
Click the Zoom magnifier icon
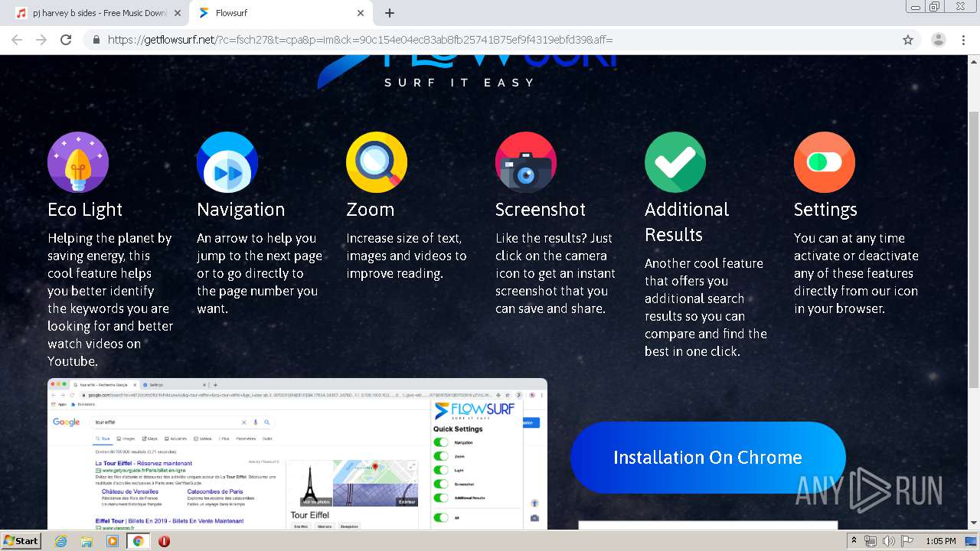click(377, 162)
